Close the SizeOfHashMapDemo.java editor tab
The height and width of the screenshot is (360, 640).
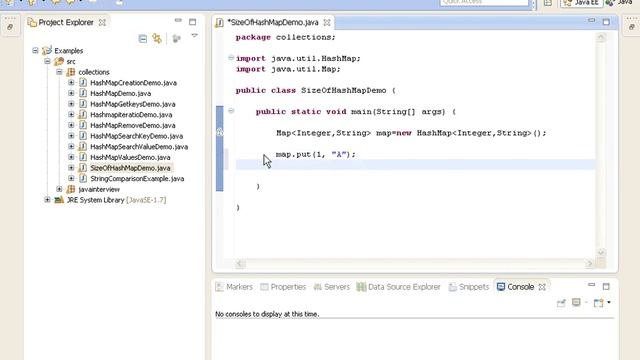(327, 23)
